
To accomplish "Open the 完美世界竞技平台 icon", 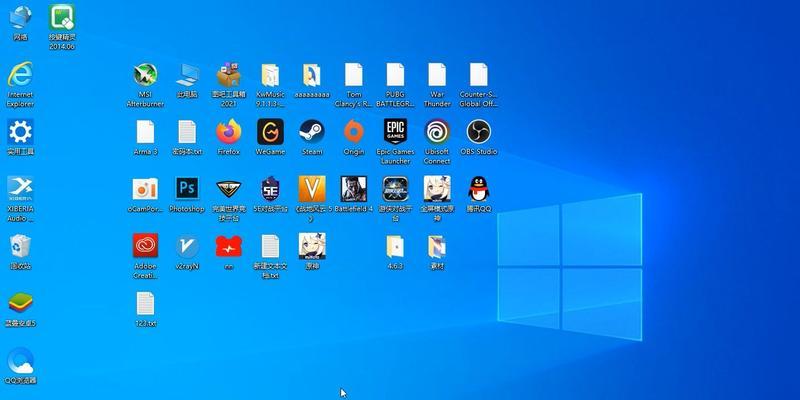I will [x=229, y=189].
